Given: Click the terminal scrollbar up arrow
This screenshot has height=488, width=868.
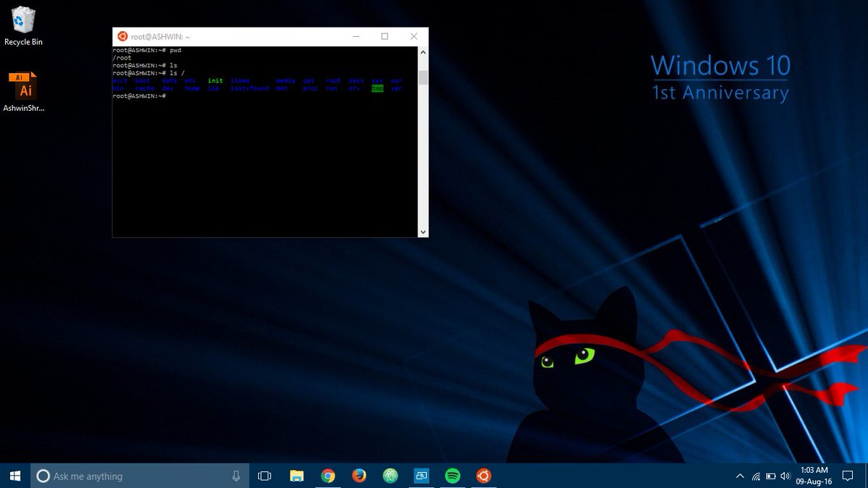Looking at the screenshot, I should 423,52.
